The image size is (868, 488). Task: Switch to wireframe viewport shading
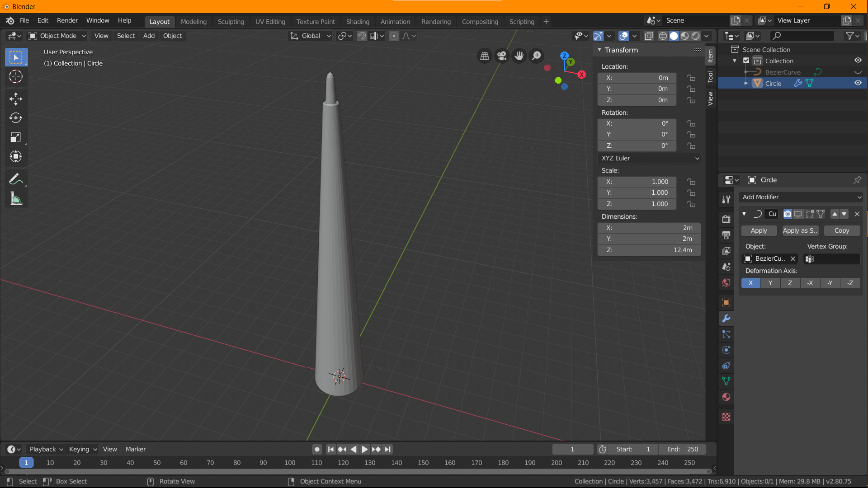[x=663, y=36]
